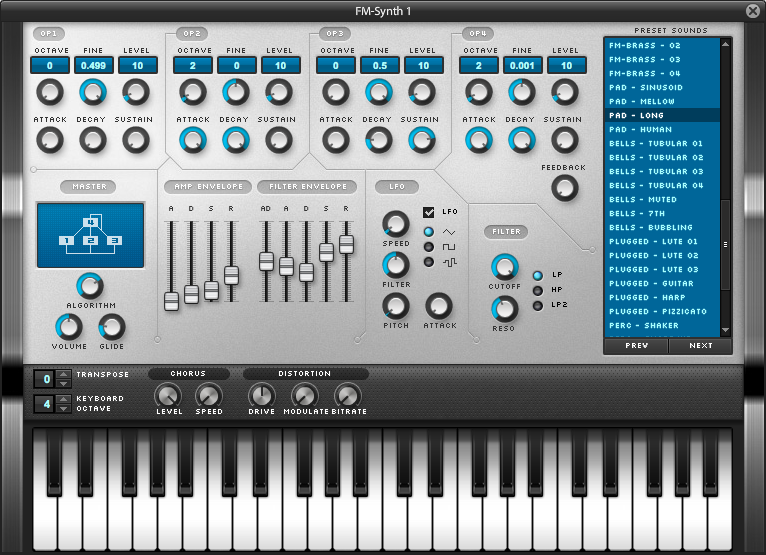Select preset BELLS - TUBULAR 01
Image resolution: width=766 pixels, height=555 pixels.
pos(662,144)
